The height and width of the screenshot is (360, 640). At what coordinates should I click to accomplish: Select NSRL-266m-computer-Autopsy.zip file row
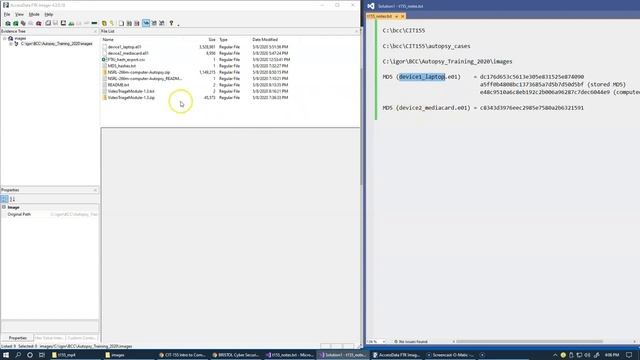pyautogui.click(x=139, y=72)
